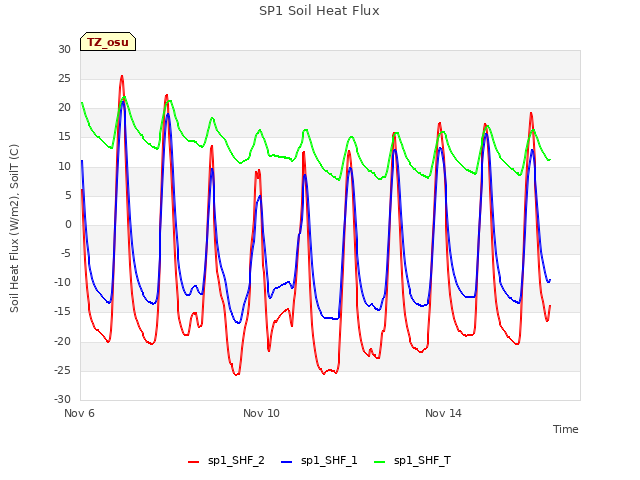
Task: Click the blue sp1_SHF_1 legend swatch
Action: click(287, 462)
